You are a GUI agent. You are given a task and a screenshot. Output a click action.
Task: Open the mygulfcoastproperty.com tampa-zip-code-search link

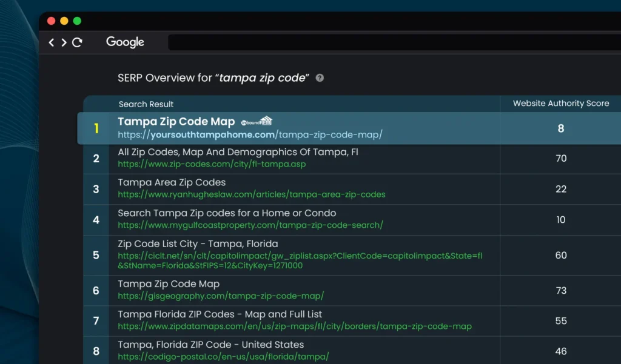click(x=250, y=225)
